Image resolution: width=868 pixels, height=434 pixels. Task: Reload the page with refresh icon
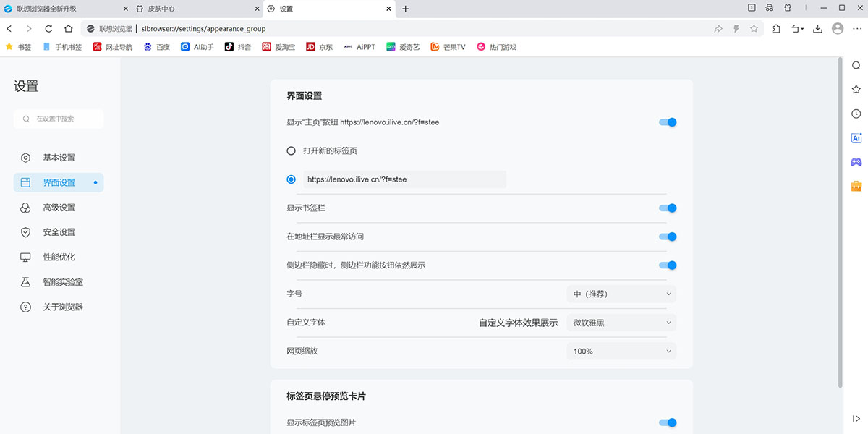pyautogui.click(x=48, y=29)
